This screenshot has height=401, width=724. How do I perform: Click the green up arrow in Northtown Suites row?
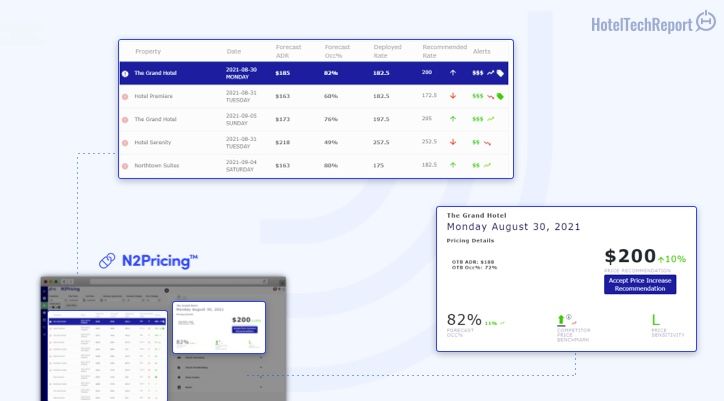point(453,165)
